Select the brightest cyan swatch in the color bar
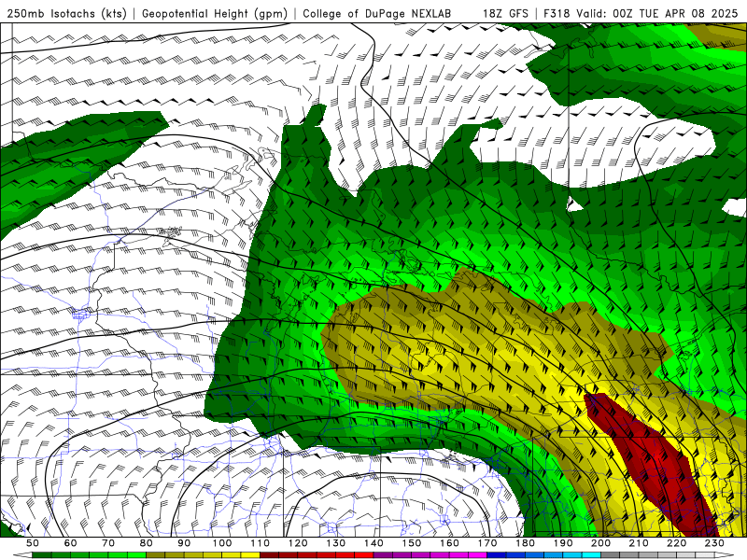This screenshot has width=747, height=560. 591,555
